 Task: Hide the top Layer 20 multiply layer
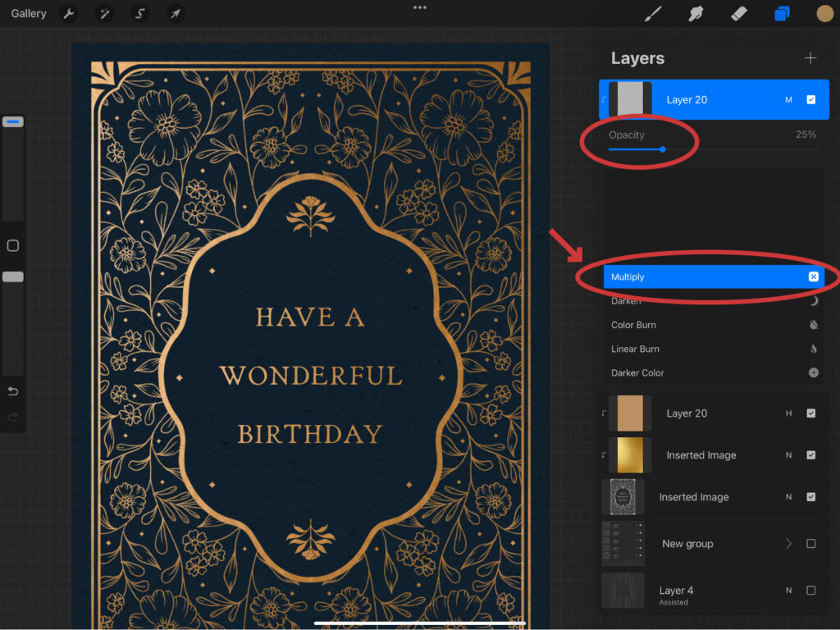click(810, 100)
